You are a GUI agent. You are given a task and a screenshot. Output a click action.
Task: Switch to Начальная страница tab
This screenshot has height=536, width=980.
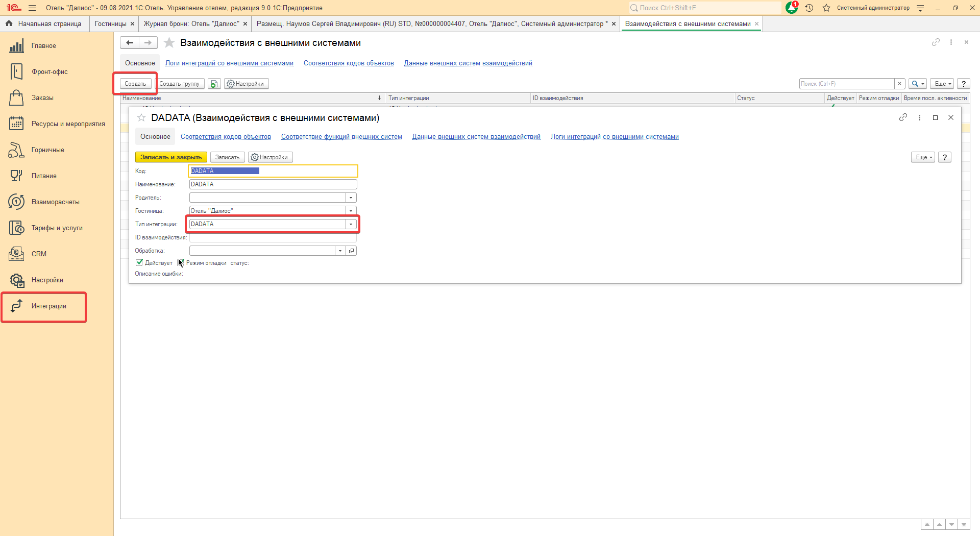tap(44, 24)
